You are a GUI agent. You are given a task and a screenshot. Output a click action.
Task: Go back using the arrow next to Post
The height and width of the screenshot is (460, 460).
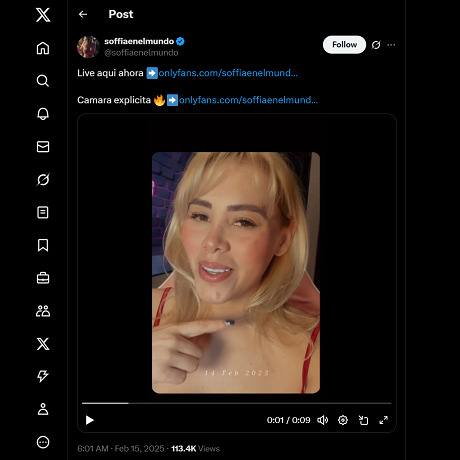83,14
